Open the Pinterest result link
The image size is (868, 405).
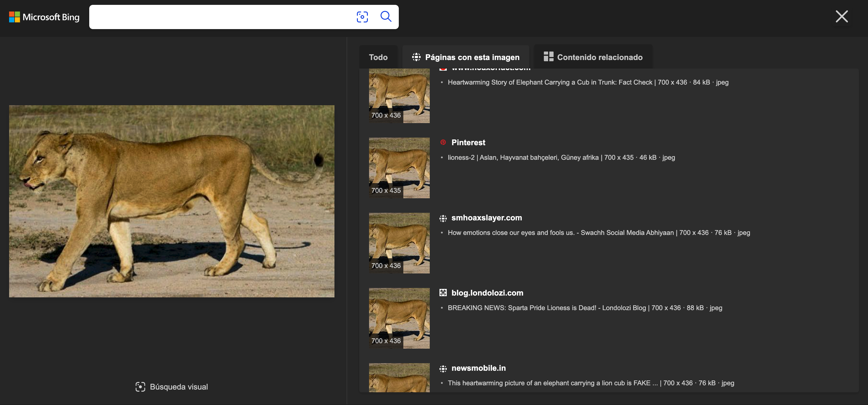(468, 142)
